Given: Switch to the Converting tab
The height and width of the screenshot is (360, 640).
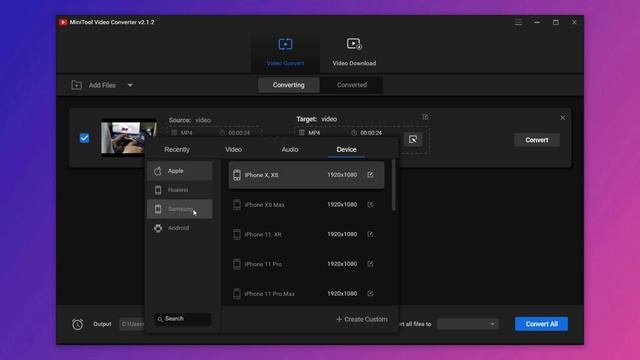Looking at the screenshot, I should click(289, 85).
